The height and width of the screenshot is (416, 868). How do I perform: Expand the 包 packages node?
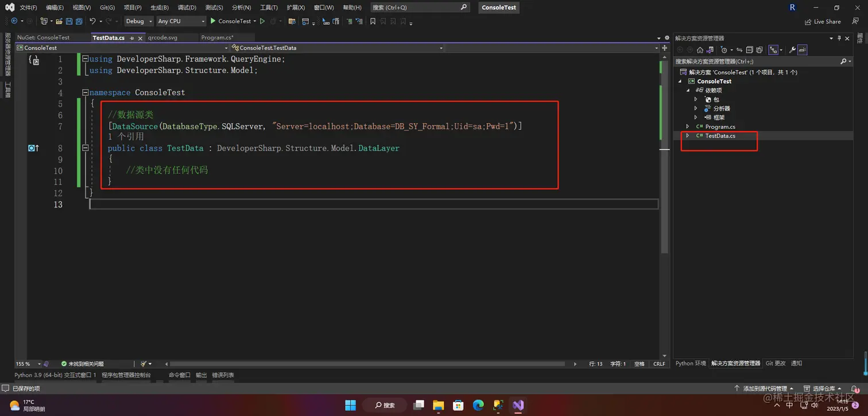[696, 99]
